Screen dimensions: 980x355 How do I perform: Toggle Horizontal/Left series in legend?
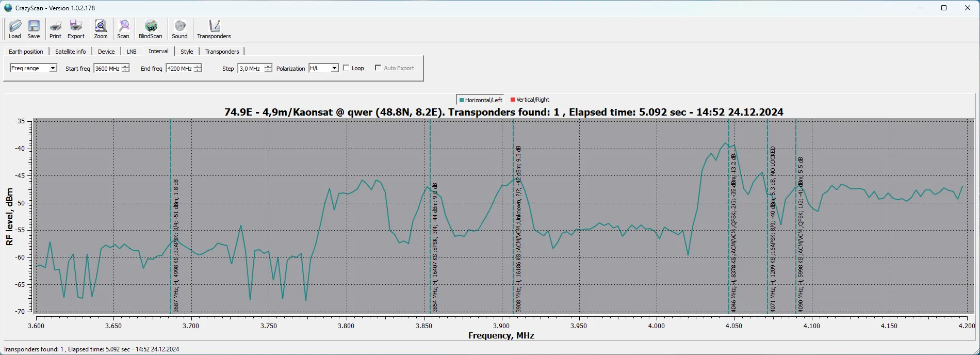480,100
